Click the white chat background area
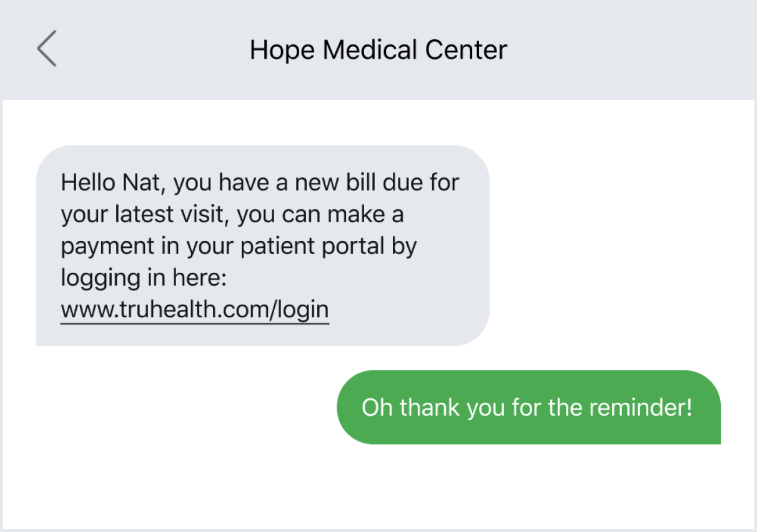The image size is (757, 532). (375, 487)
